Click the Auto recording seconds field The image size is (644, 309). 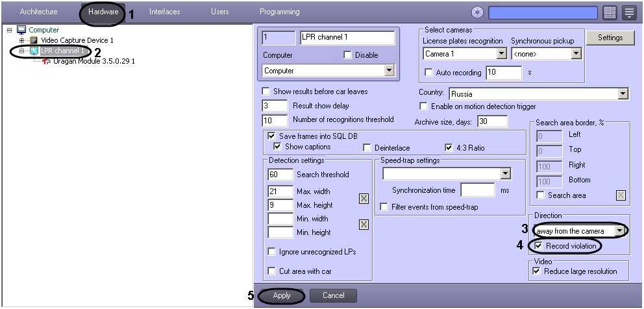(504, 72)
